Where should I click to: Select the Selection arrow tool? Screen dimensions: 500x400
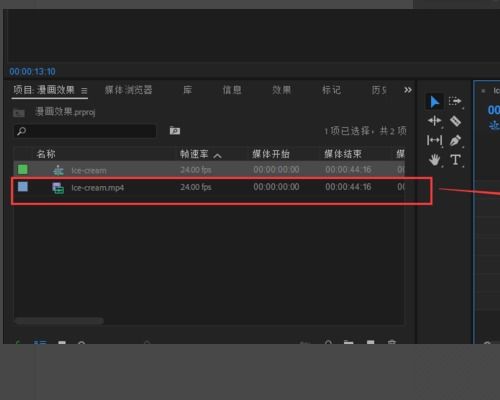434,102
